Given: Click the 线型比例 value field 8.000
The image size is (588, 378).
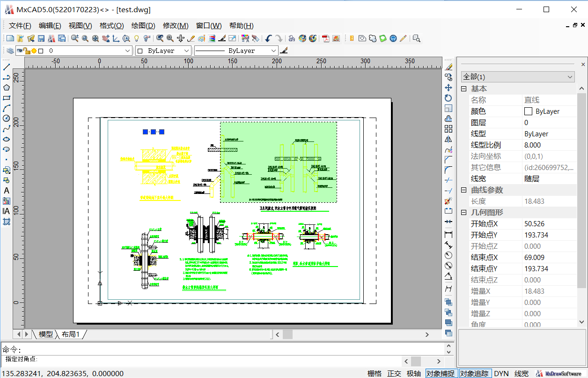Looking at the screenshot, I should coord(549,145).
